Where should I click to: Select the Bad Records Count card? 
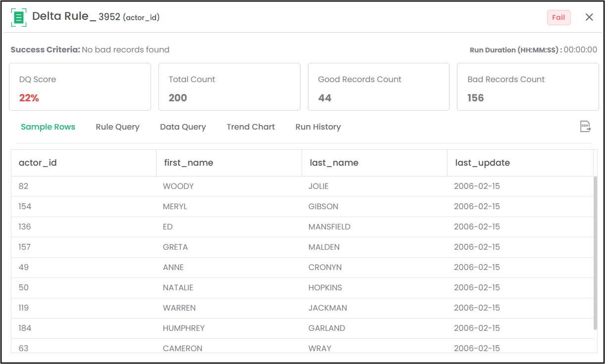[528, 87]
